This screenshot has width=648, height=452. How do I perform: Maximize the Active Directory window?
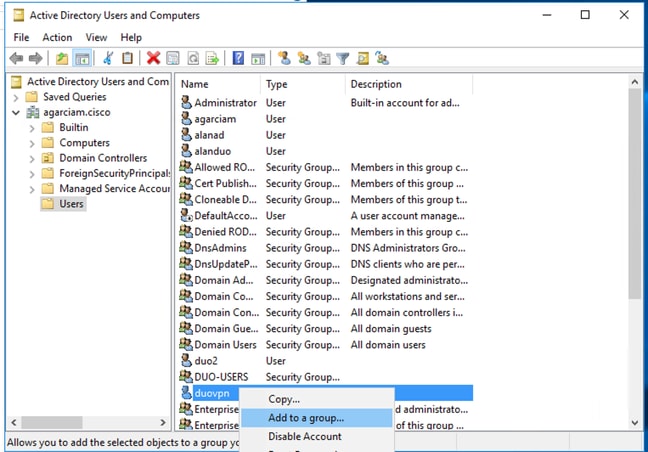585,15
